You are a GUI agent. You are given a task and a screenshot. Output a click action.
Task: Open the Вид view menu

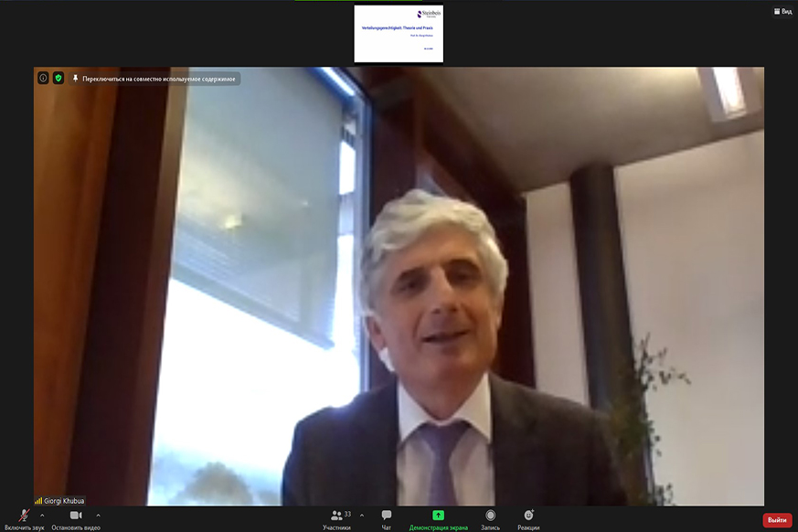[782, 11]
